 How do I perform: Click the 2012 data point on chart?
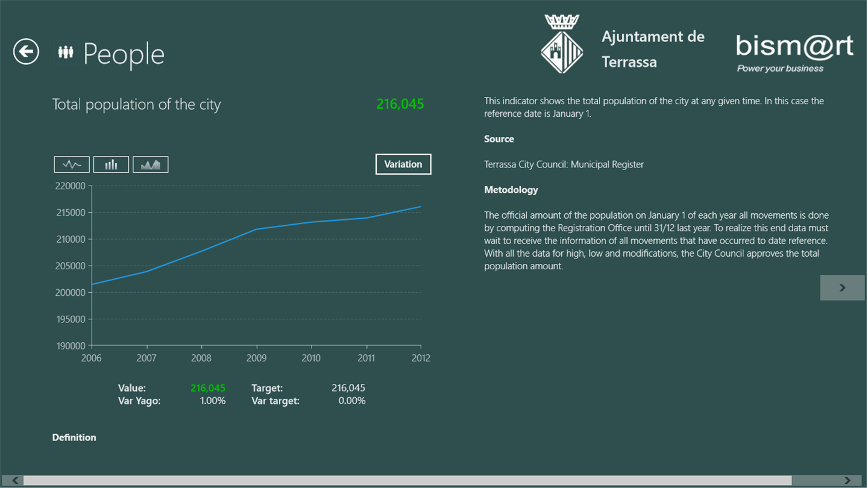pyautogui.click(x=421, y=207)
